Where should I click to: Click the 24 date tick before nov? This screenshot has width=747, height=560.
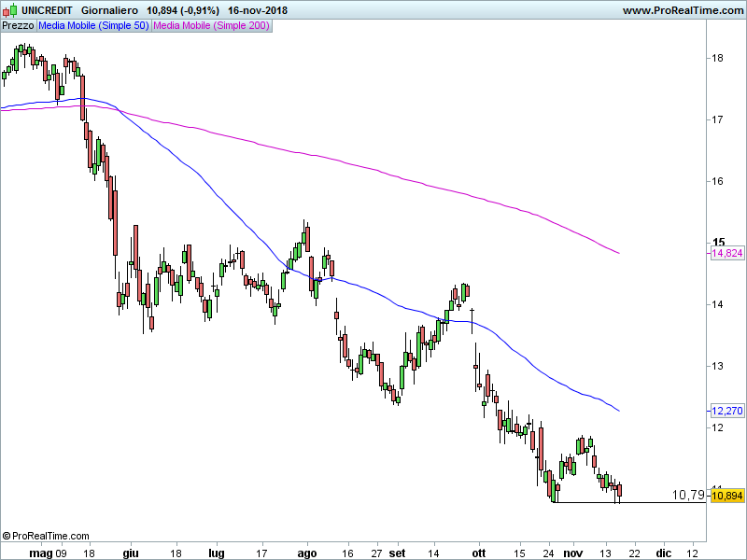point(548,553)
